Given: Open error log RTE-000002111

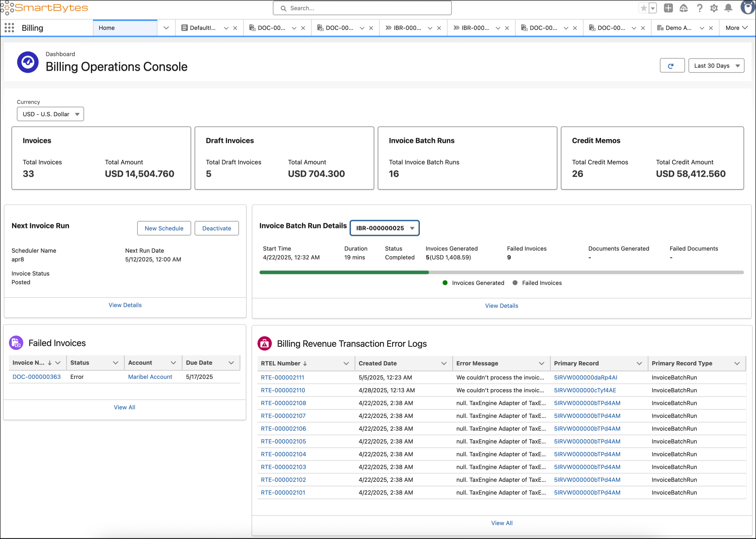Looking at the screenshot, I should pyautogui.click(x=283, y=377).
